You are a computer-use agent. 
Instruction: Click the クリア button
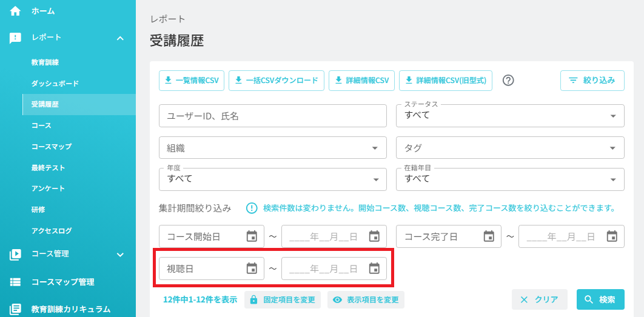pyautogui.click(x=539, y=299)
